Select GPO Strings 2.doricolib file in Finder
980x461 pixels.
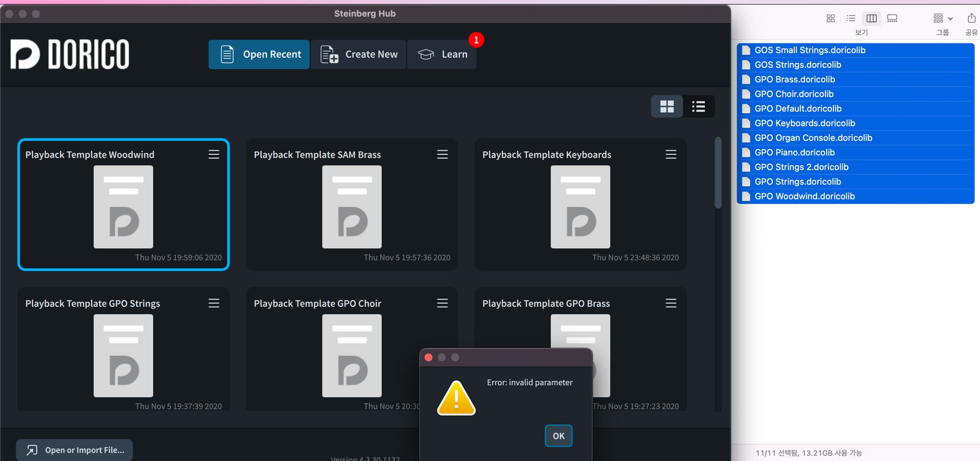click(855, 167)
